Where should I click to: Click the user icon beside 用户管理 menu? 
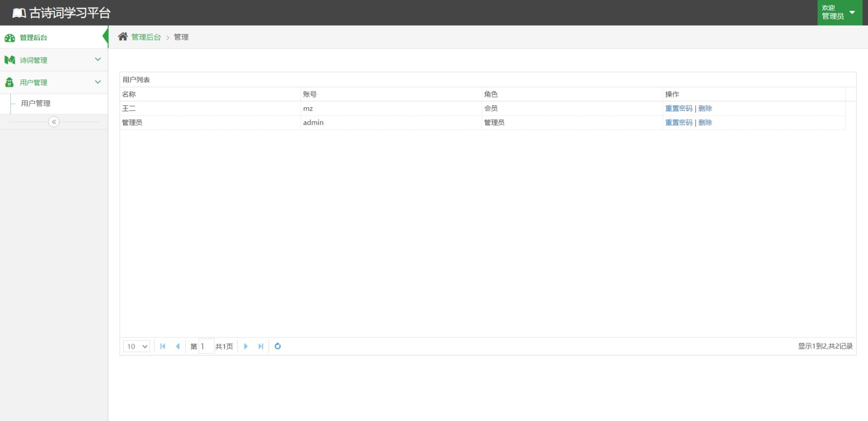tap(9, 82)
